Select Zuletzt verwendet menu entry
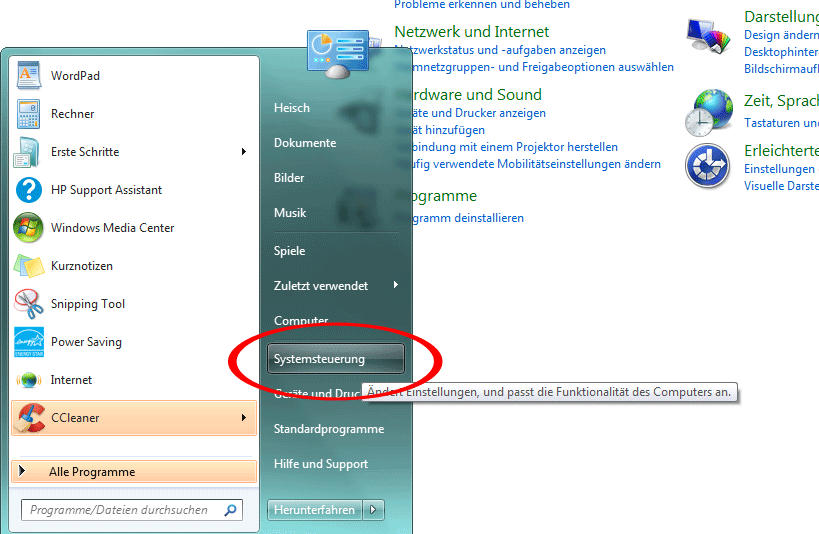Screen dimensions: 819x534 click(321, 286)
